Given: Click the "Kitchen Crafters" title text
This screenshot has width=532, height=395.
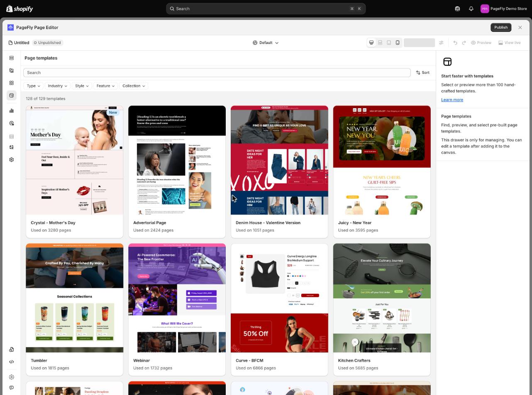Looking at the screenshot, I should click(x=354, y=361).
